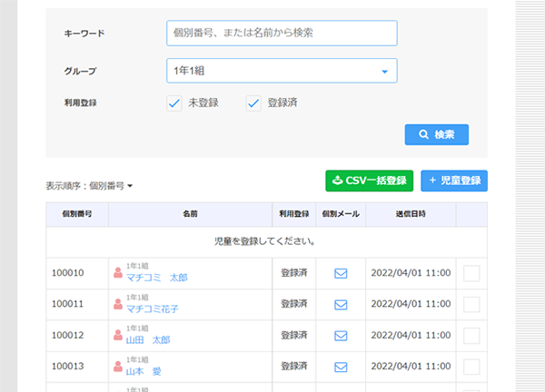This screenshot has width=545, height=392.
Task: Tick the checkbox for row 100012
Action: click(x=471, y=336)
